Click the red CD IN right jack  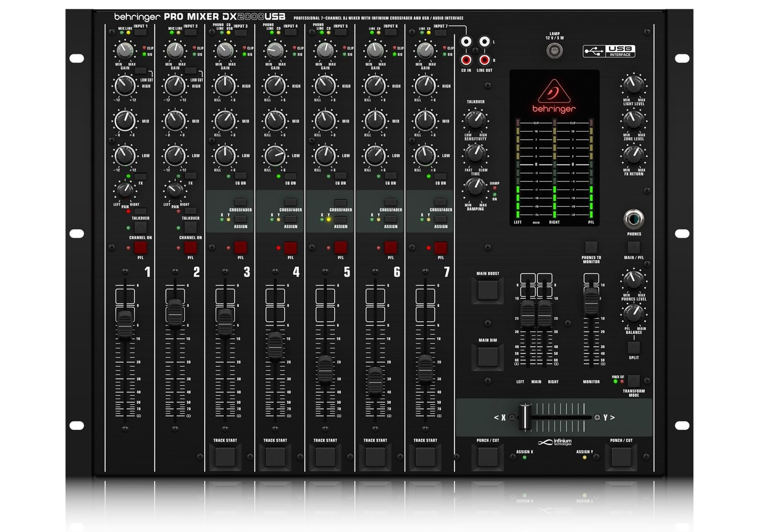pyautogui.click(x=466, y=60)
